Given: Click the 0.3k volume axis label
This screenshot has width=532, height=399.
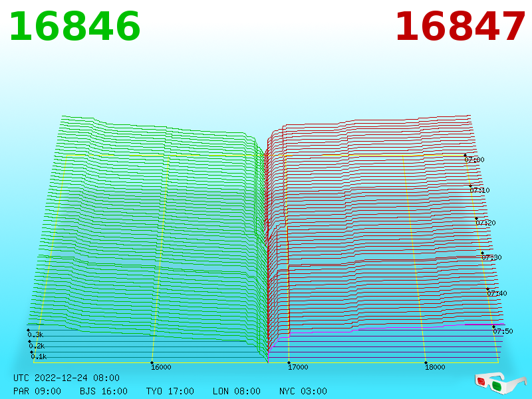Looking at the screenshot, I should tap(35, 334).
